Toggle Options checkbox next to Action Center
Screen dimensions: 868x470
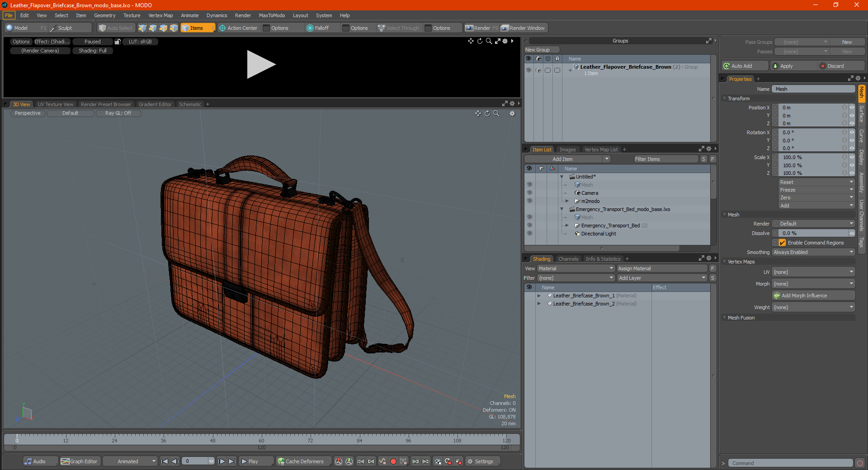click(266, 28)
